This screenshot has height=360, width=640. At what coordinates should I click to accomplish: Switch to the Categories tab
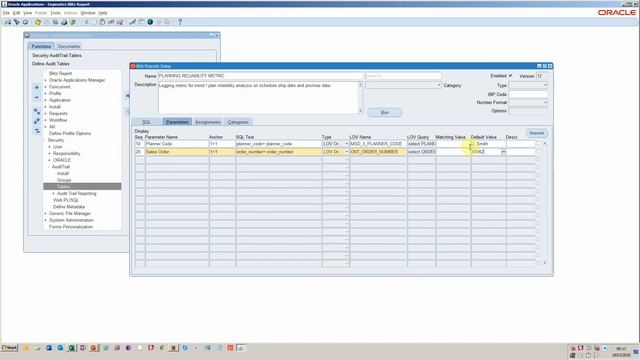[x=238, y=122]
